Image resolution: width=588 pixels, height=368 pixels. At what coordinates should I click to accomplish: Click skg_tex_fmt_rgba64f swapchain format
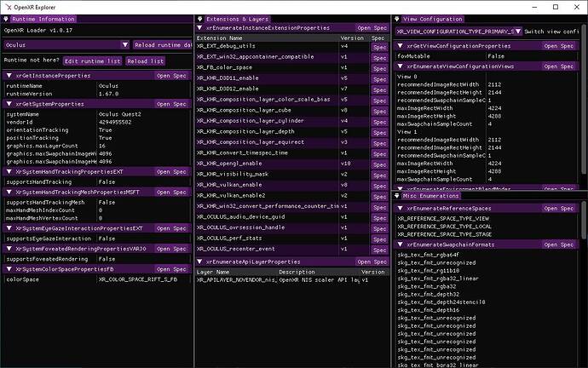(x=429, y=255)
